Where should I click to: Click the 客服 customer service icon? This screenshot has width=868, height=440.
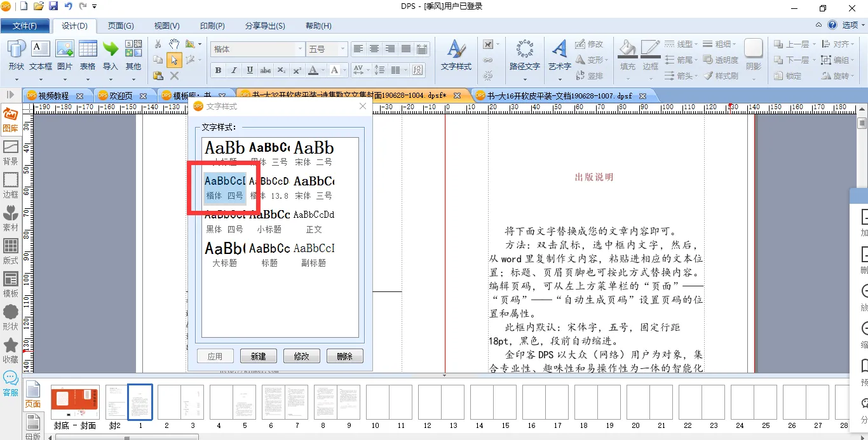tap(11, 382)
